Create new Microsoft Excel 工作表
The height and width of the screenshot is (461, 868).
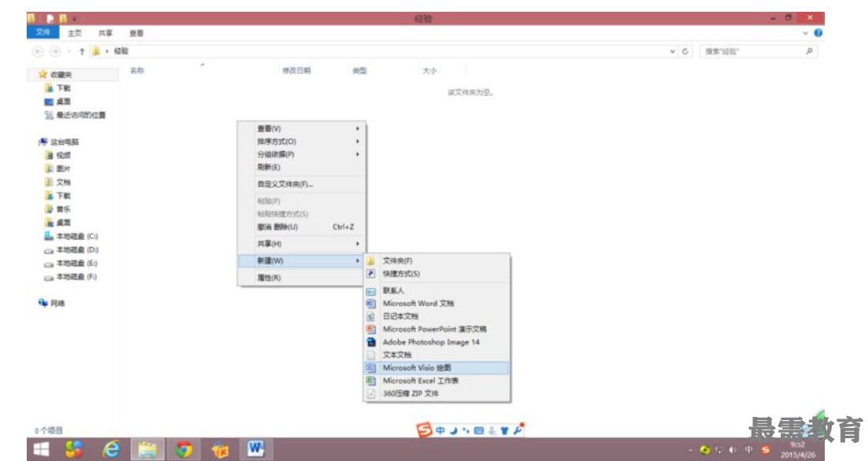tap(437, 381)
